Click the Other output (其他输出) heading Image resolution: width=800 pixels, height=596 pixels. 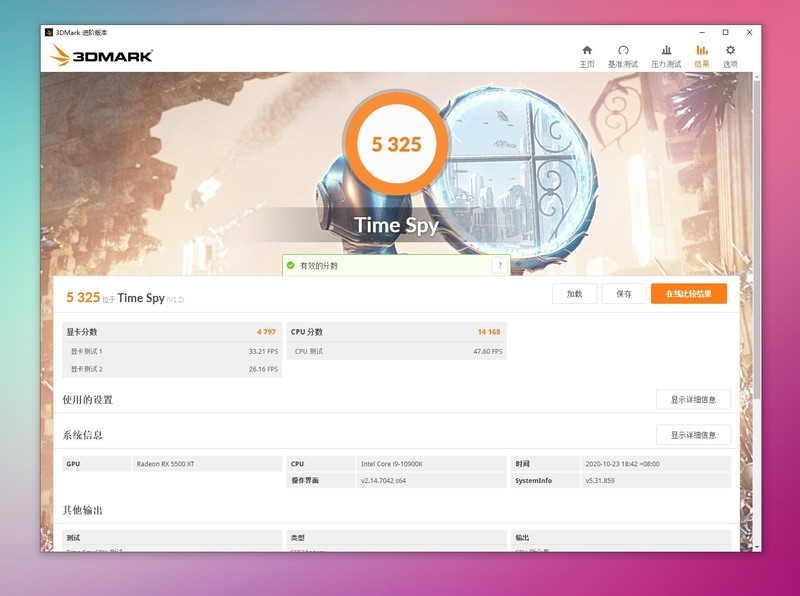point(83,510)
